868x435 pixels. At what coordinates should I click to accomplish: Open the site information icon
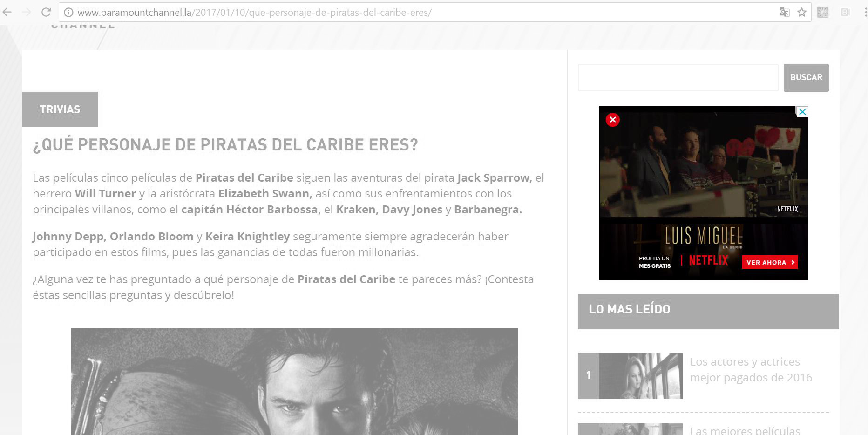click(68, 13)
